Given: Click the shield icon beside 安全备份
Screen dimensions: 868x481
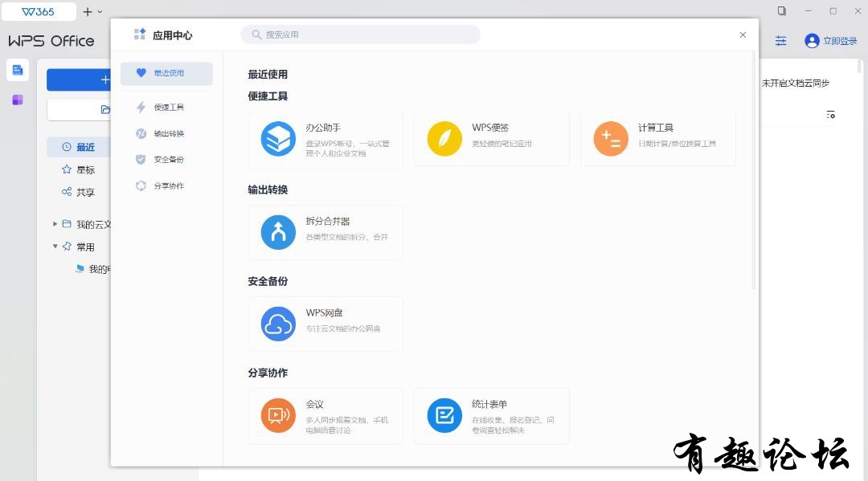Looking at the screenshot, I should pos(141,159).
